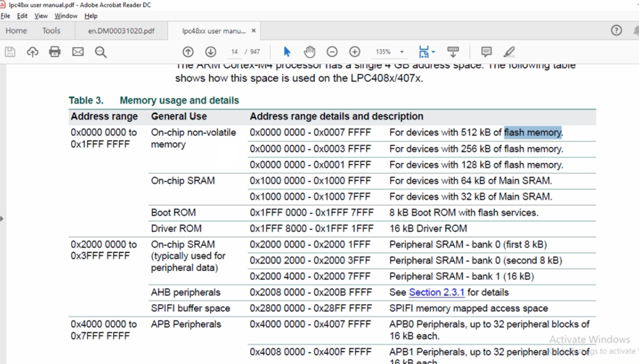Image resolution: width=639 pixels, height=364 pixels.
Task: Go to previous page arrow
Action: point(188,52)
